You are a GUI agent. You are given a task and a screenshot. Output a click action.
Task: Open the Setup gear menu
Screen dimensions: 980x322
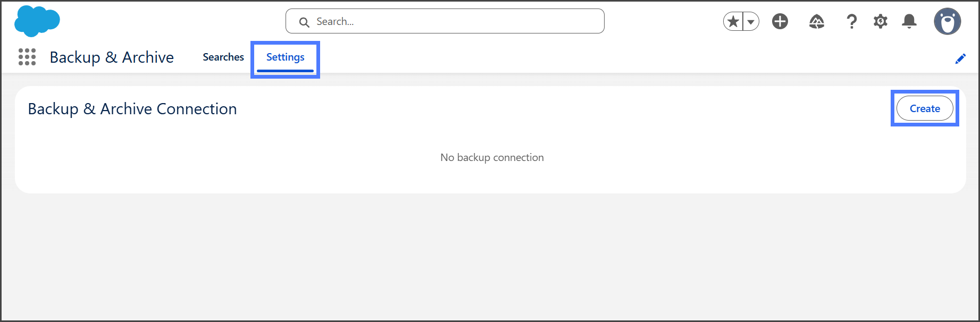[x=881, y=22]
